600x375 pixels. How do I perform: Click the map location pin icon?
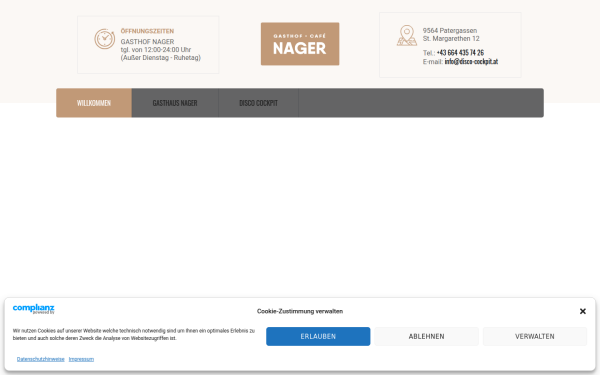tap(407, 36)
